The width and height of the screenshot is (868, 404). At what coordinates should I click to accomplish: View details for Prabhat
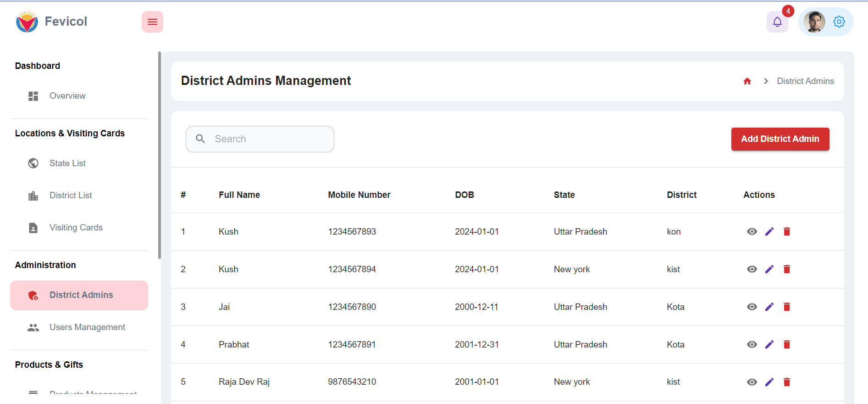(752, 345)
